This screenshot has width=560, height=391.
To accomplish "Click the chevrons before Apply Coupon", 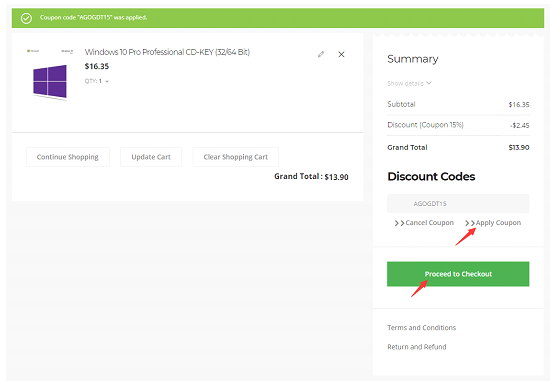I will [x=470, y=223].
